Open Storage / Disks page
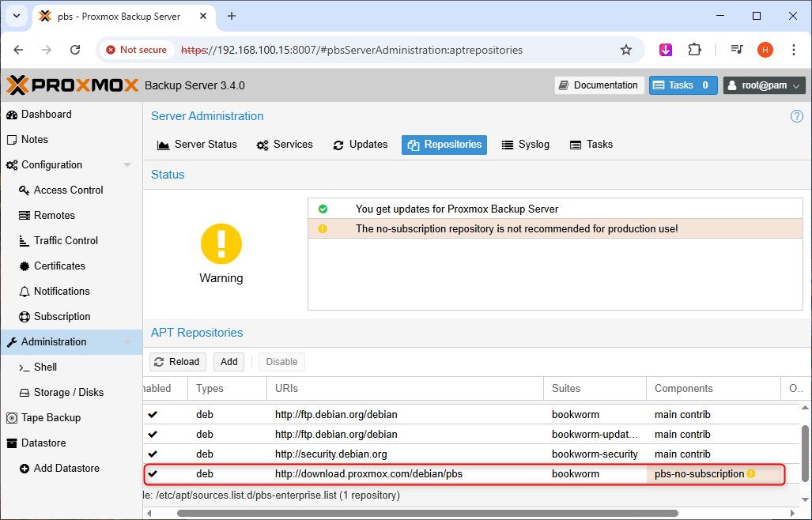Viewport: 812px width, 520px height. click(x=68, y=393)
